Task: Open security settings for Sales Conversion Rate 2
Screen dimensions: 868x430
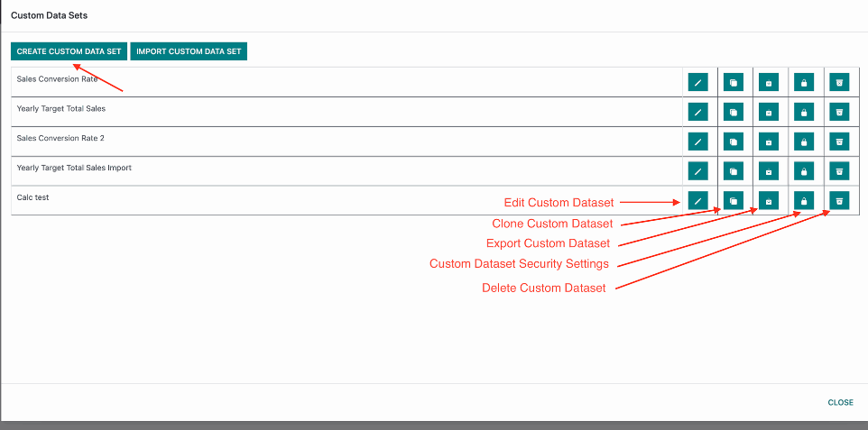Action: pos(804,142)
